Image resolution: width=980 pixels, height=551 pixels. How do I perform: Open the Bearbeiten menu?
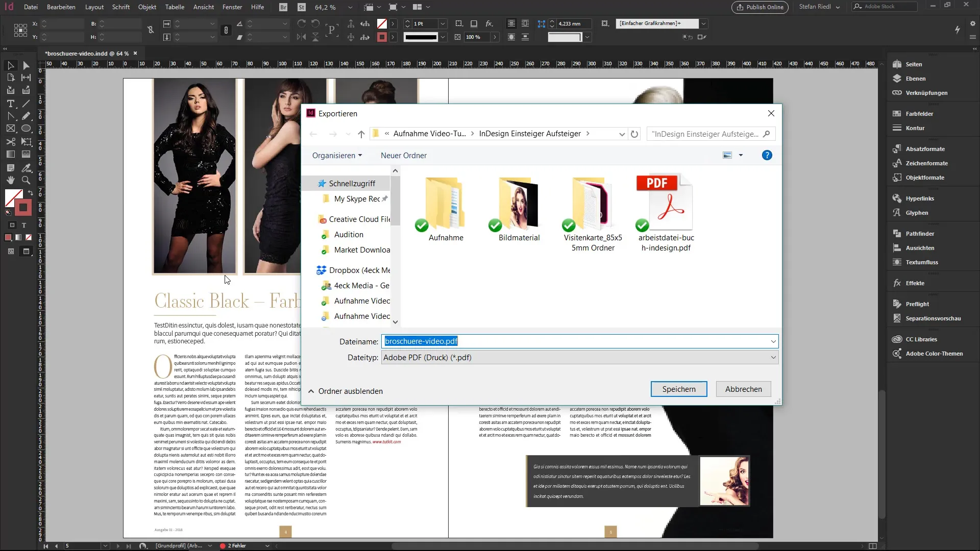[x=61, y=7]
